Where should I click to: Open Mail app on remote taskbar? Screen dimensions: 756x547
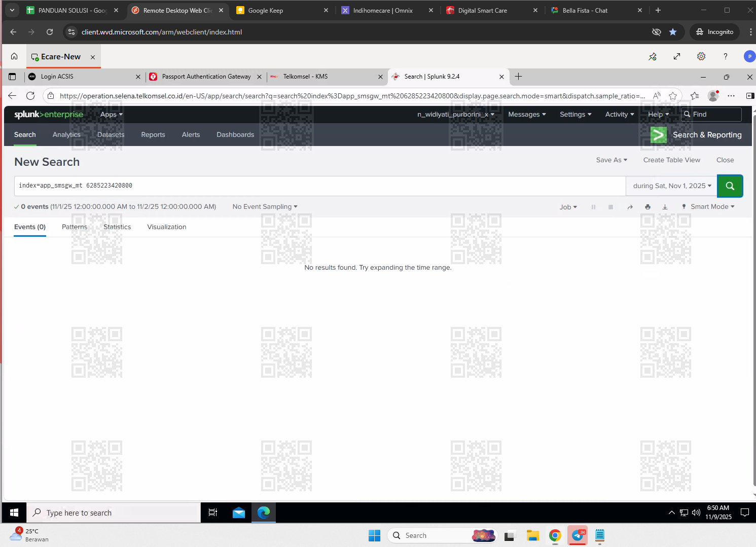pos(239,513)
